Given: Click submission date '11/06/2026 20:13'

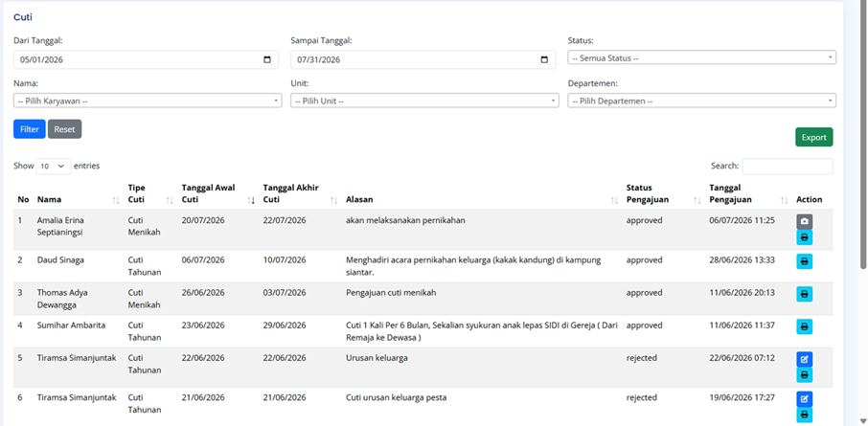Looking at the screenshot, I should [x=742, y=292].
